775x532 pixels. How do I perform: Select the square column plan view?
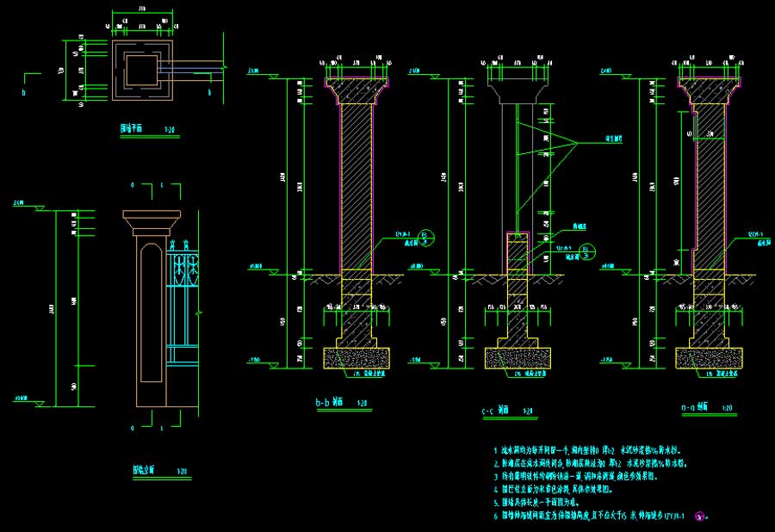[142, 67]
